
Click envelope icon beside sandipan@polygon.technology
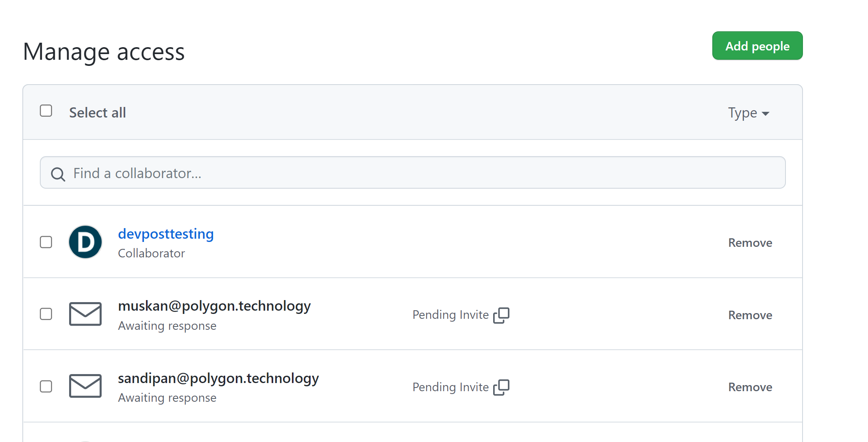[85, 386]
